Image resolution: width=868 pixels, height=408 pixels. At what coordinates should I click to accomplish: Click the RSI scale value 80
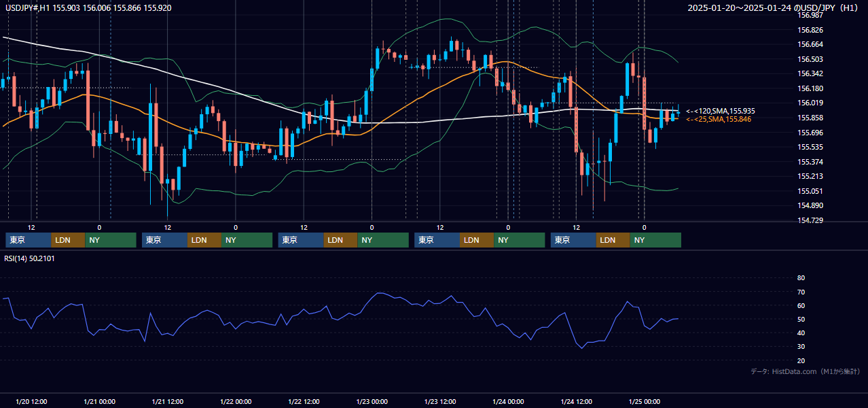tap(801, 278)
